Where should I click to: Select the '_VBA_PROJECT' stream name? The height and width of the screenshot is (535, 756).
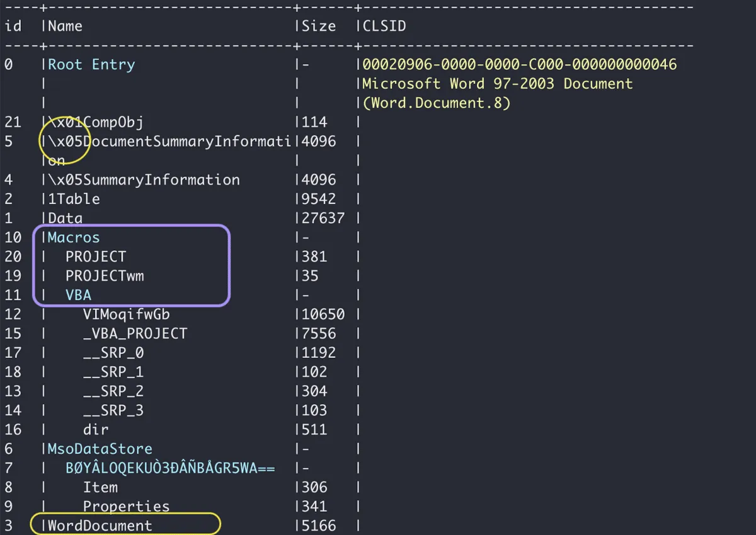(x=135, y=333)
